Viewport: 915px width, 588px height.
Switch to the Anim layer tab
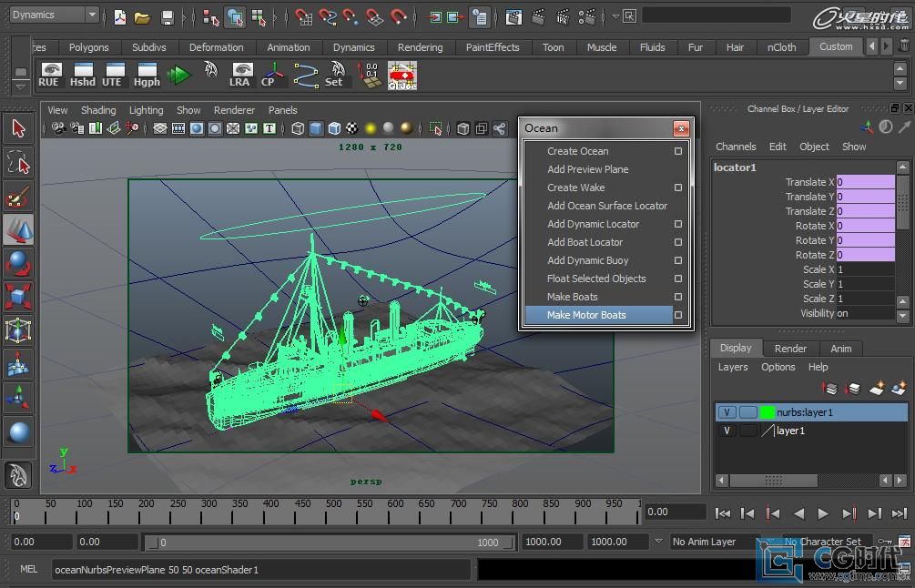(x=840, y=349)
